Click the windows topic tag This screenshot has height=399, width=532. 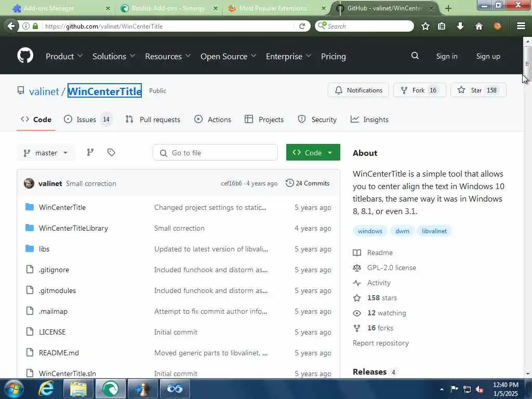pyautogui.click(x=370, y=231)
